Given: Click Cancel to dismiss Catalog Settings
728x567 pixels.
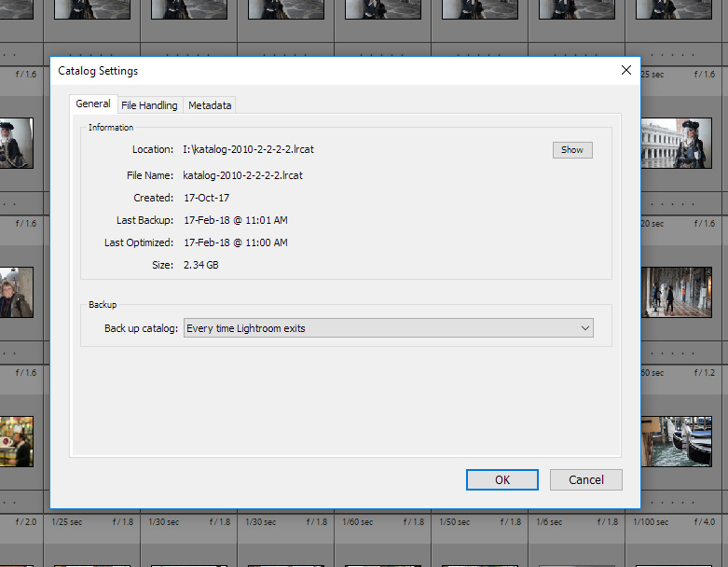Looking at the screenshot, I should click(586, 479).
